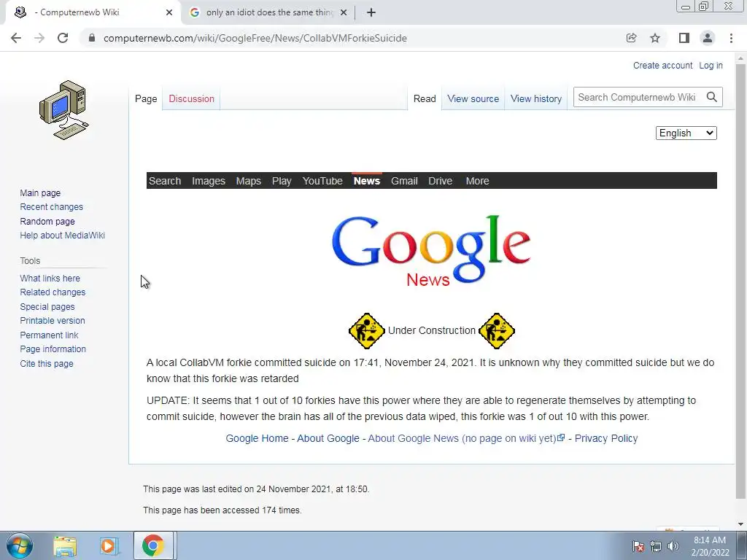Click YouTube in the Google bar
This screenshot has width=747, height=560.
pyautogui.click(x=322, y=181)
